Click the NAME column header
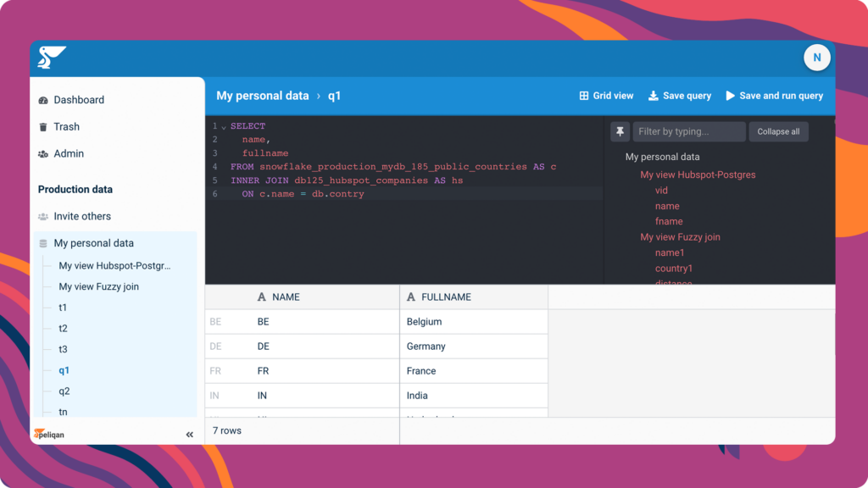 [286, 297]
